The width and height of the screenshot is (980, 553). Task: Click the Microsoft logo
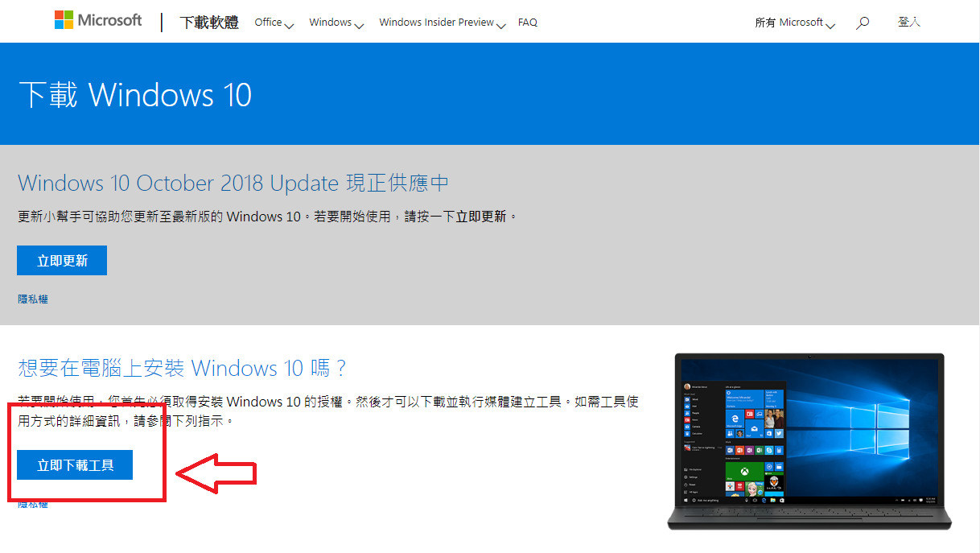point(98,21)
